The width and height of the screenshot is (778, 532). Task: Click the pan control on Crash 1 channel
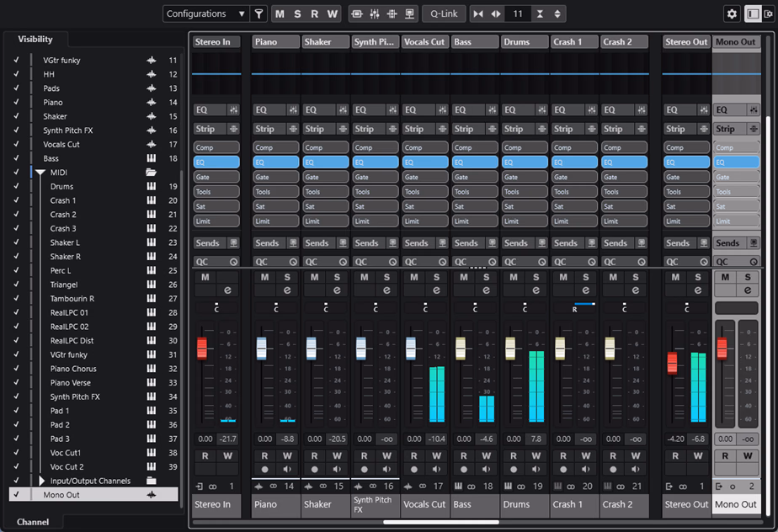pyautogui.click(x=574, y=308)
